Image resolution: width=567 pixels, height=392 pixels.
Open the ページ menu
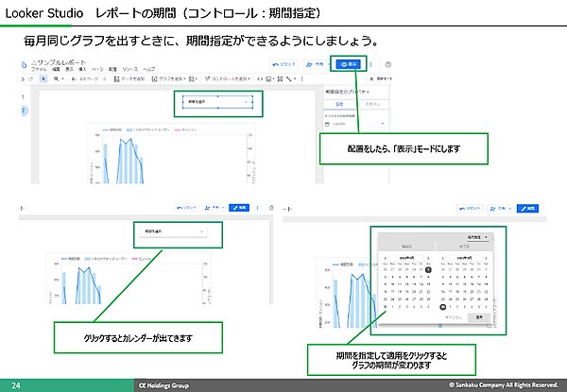(97, 69)
